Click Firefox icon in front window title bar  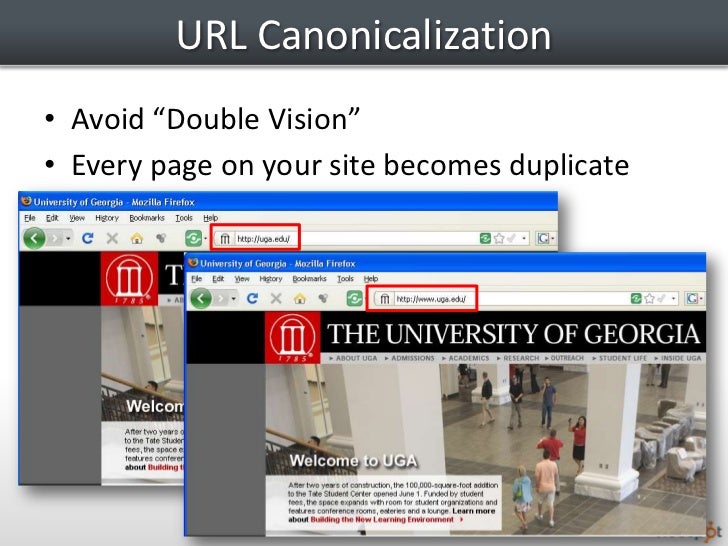(x=193, y=263)
